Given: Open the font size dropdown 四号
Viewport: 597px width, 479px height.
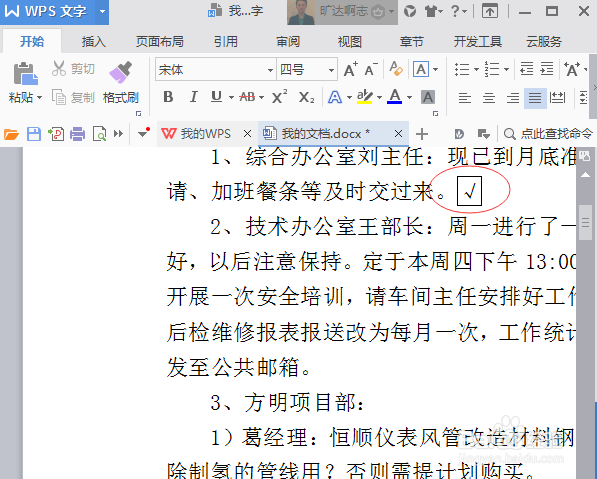Looking at the screenshot, I should (331, 70).
